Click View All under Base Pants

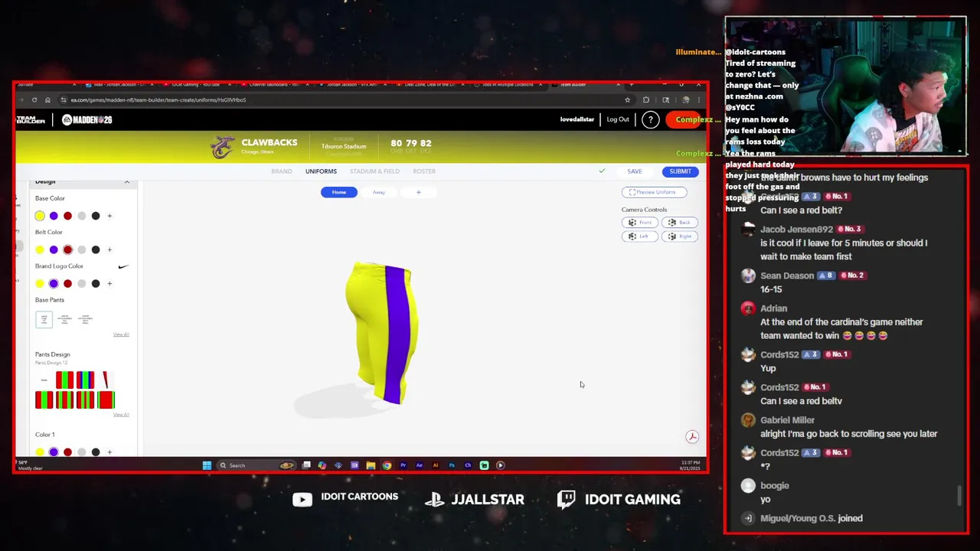[x=121, y=334]
